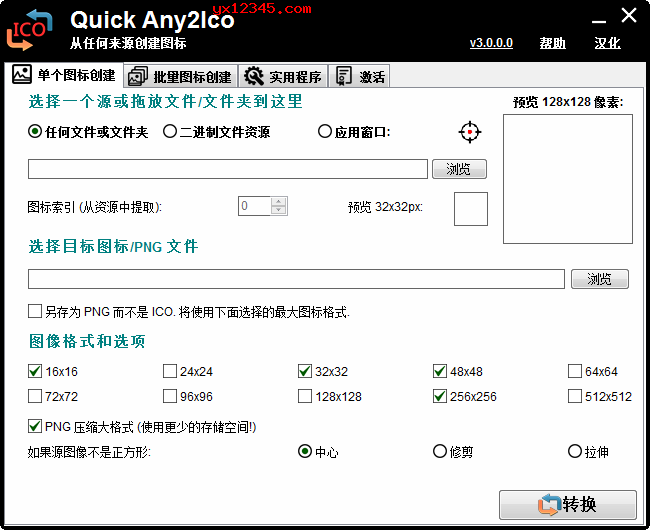Screen dimensions: 650x530
Task: Click the Quick Any2Ico logo icon
Action: coord(29,30)
